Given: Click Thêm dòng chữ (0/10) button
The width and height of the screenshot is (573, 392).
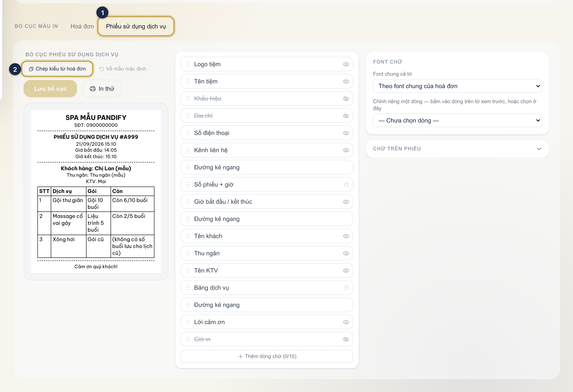Looking at the screenshot, I should click(267, 356).
